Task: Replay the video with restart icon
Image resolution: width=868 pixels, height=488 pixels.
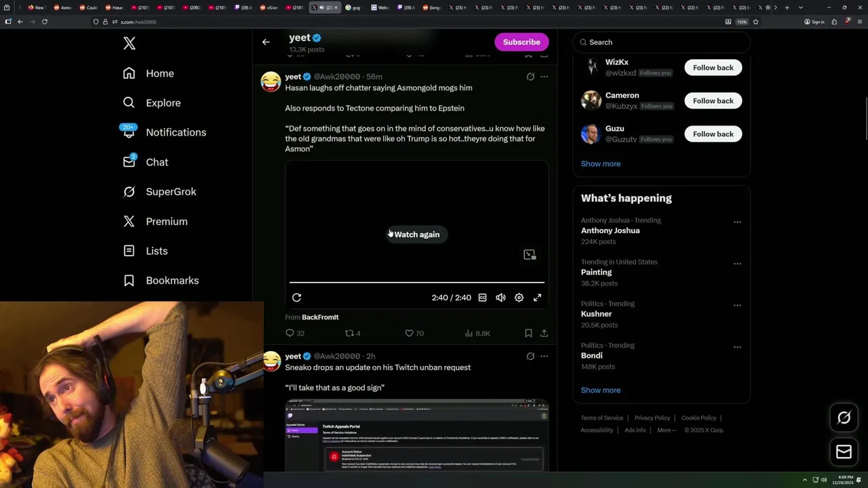Action: point(296,298)
